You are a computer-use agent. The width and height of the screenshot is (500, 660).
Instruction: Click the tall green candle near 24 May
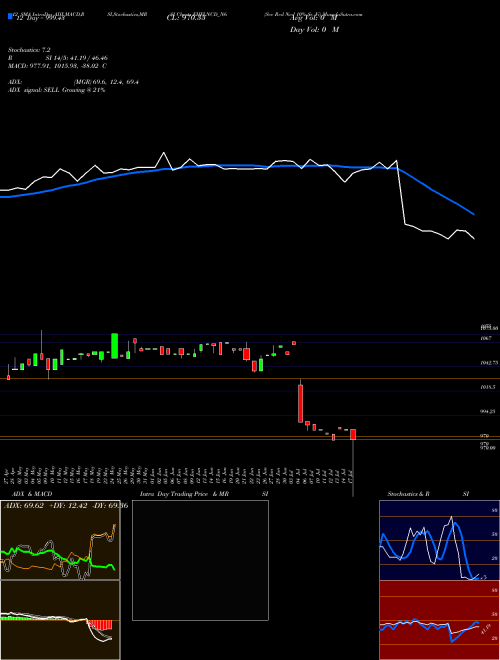pyautogui.click(x=114, y=346)
